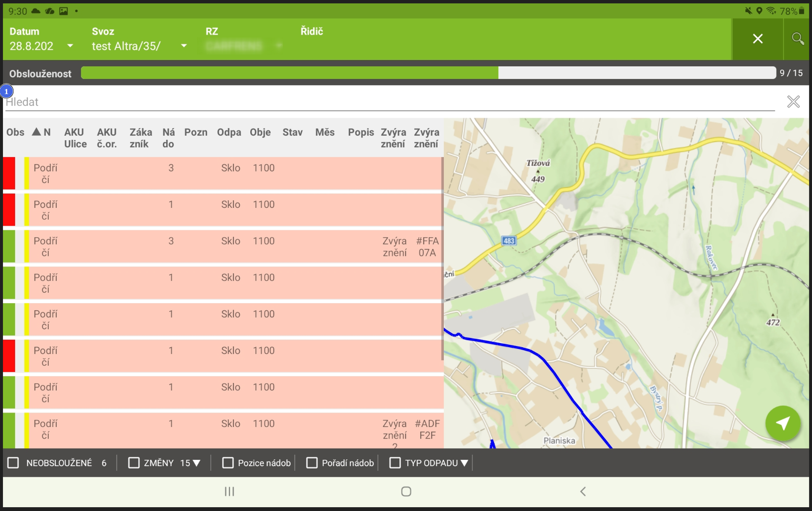Tap road number 483 marker on map
The image size is (812, 511).
(509, 241)
